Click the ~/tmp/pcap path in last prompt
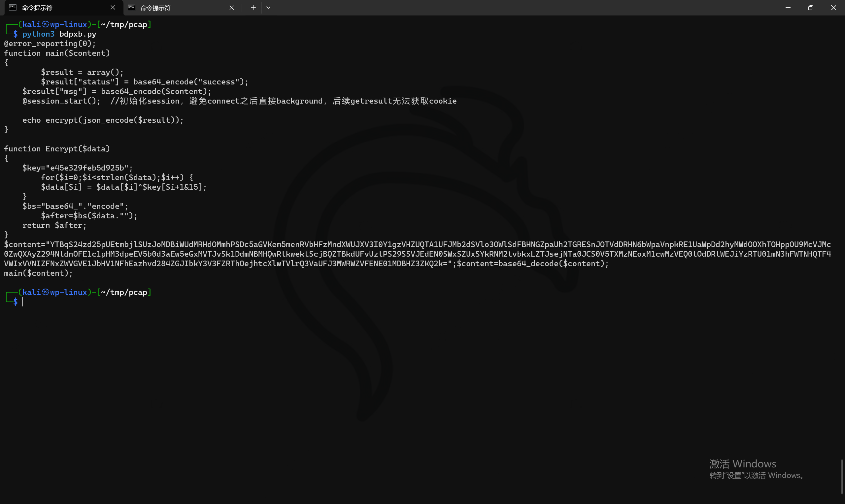Image resolution: width=845 pixels, height=504 pixels. coord(124,293)
